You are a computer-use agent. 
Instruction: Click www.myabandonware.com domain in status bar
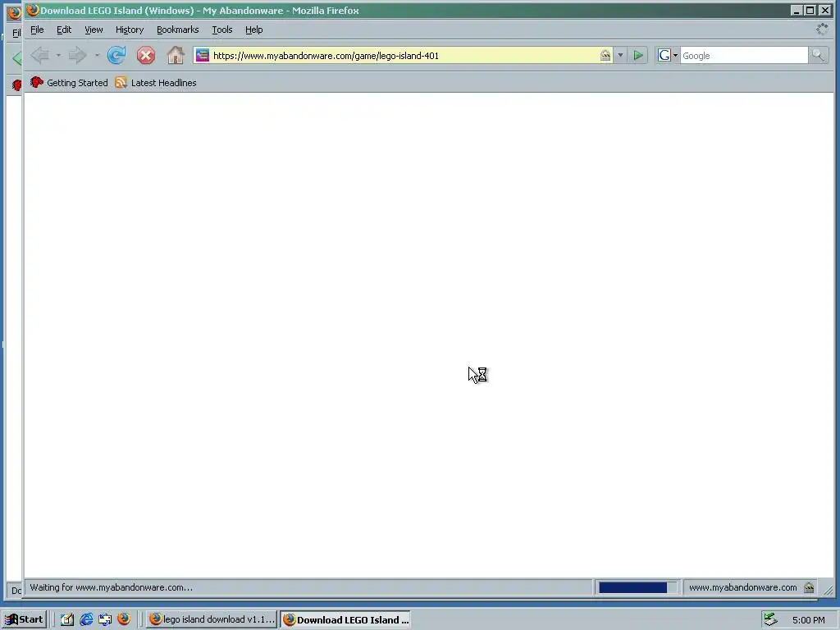pos(742,587)
